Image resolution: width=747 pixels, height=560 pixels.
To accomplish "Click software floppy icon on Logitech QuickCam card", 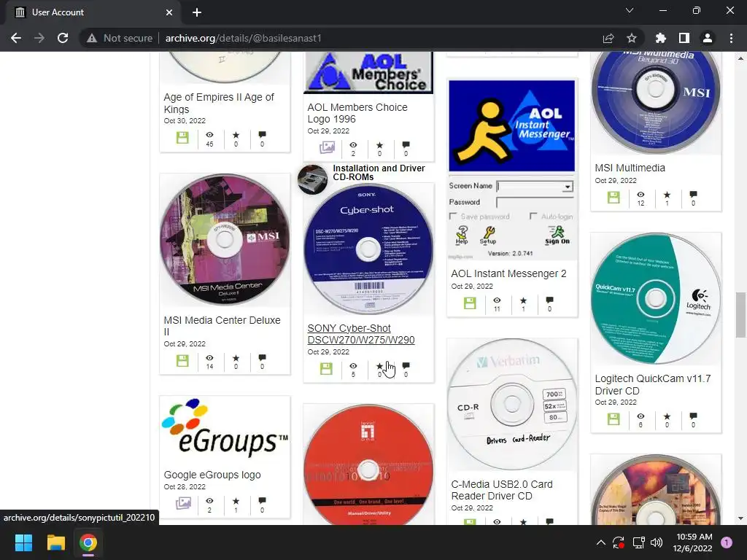I will [x=614, y=419].
